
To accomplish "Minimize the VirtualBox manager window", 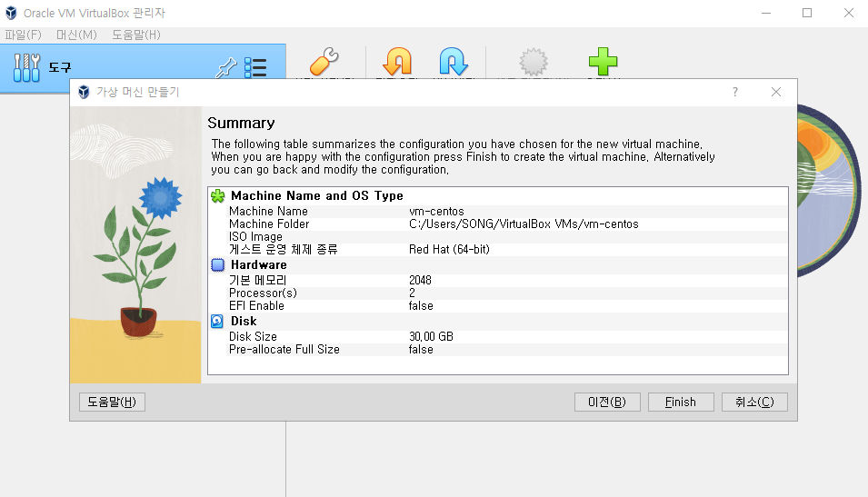I will [766, 13].
